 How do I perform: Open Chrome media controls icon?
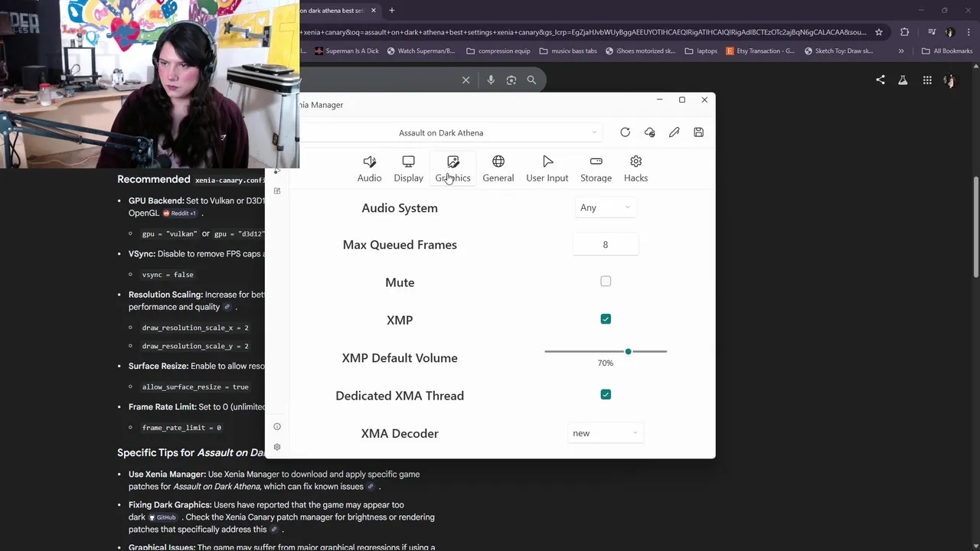(x=932, y=32)
